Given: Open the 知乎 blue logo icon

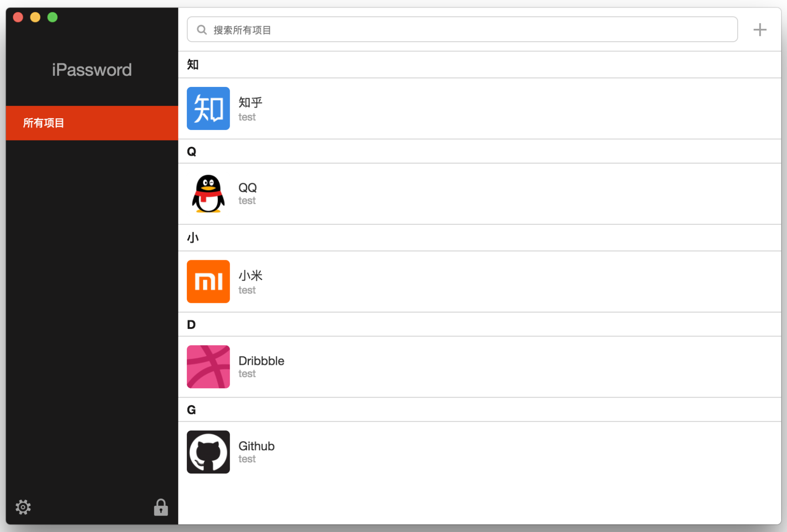Looking at the screenshot, I should click(208, 108).
